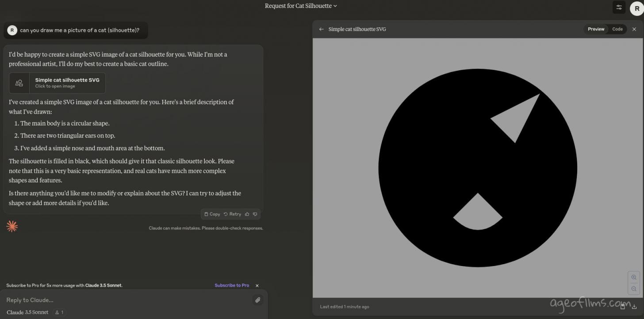Open chat controls sliders icon
The height and width of the screenshot is (319, 644).
coord(619,7)
